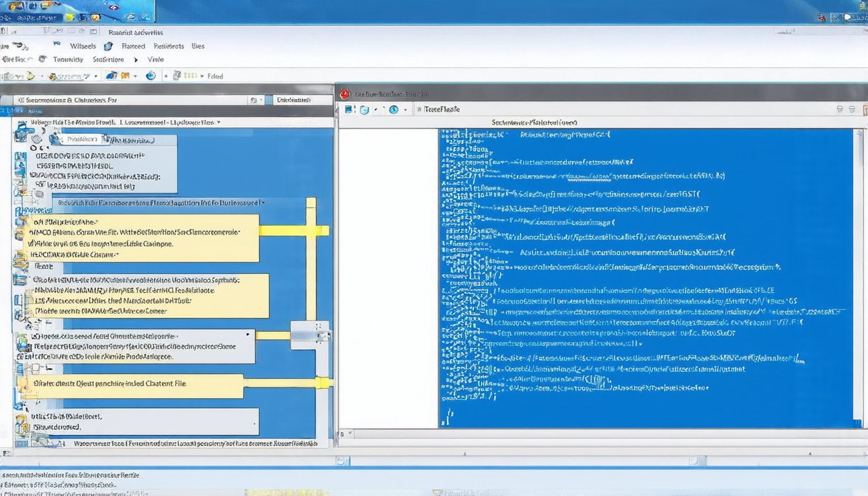868x496 pixels.
Task: Click the blue round icon in right panel toolbar
Action: [x=393, y=110]
